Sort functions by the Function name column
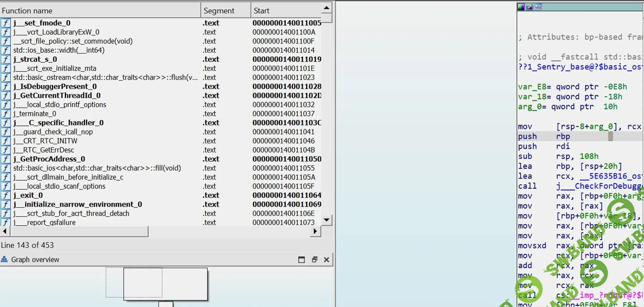This screenshot has height=307, width=644. pyautogui.click(x=100, y=11)
